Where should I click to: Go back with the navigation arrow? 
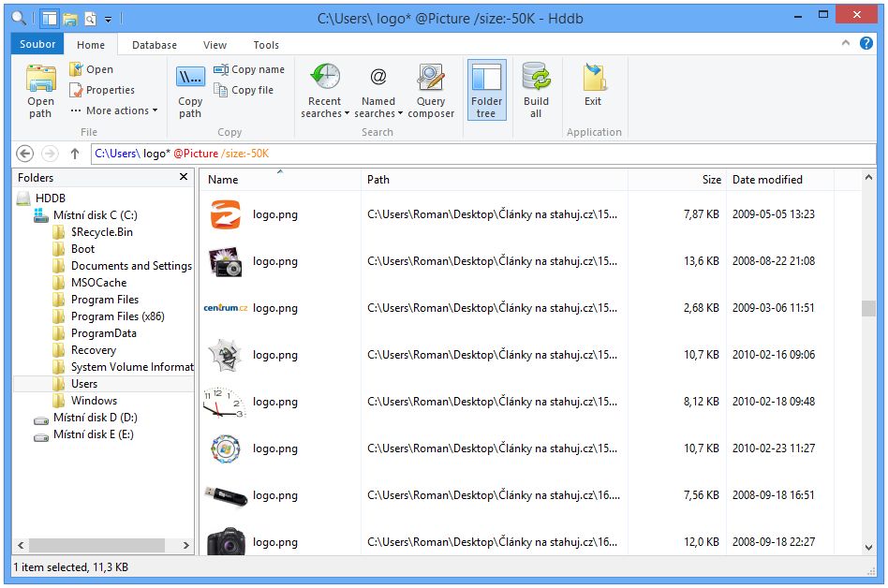(25, 154)
